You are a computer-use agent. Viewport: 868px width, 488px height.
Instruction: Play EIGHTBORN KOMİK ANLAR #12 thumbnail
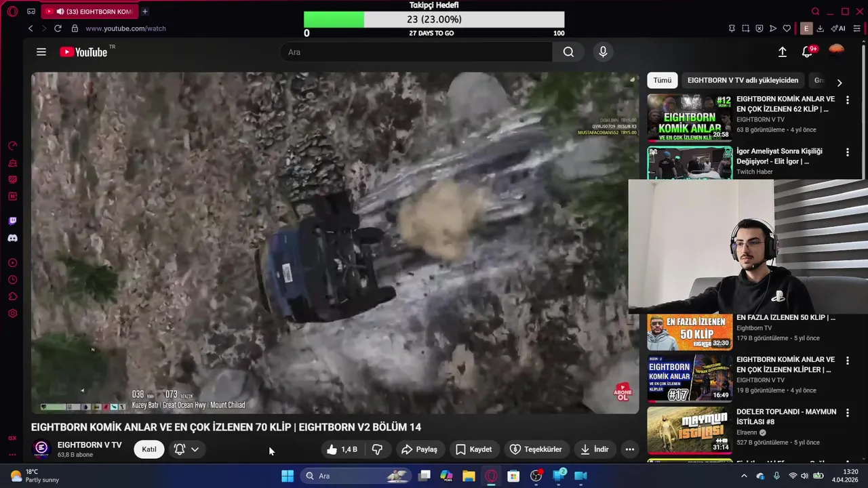click(x=690, y=117)
